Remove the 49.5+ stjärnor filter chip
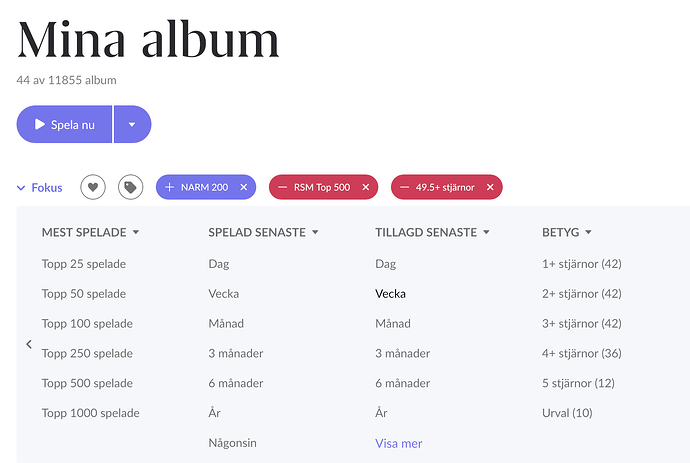 [x=488, y=187]
